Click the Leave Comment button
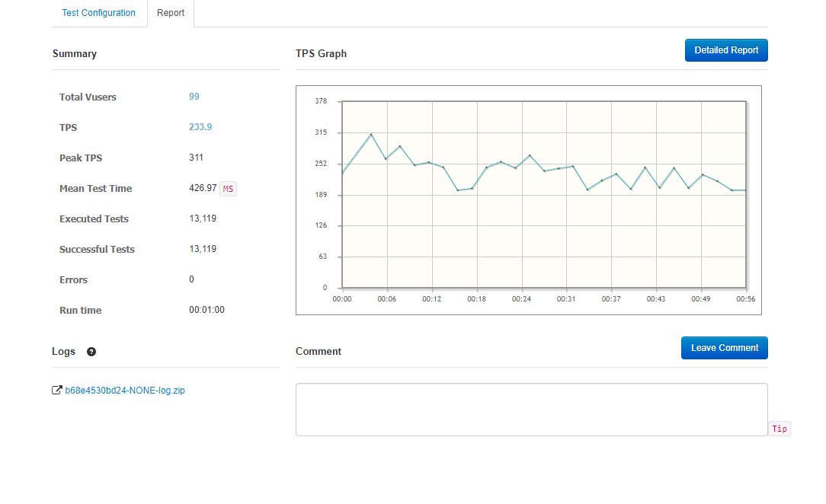The height and width of the screenshot is (504, 826). point(725,348)
